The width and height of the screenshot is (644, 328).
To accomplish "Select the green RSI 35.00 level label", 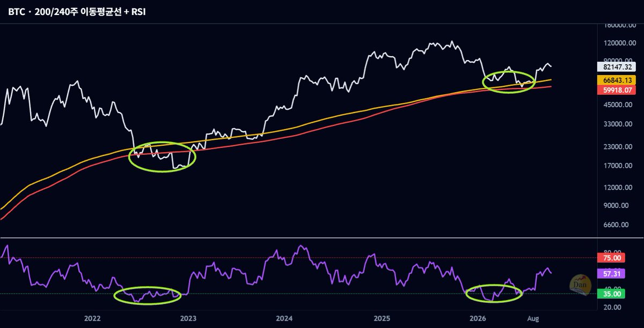I will click(x=610, y=294).
